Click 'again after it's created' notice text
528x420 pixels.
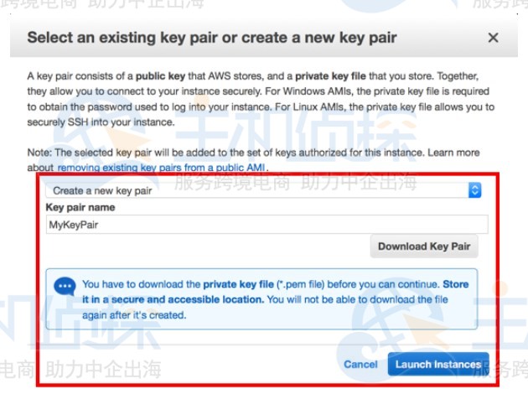(x=133, y=315)
